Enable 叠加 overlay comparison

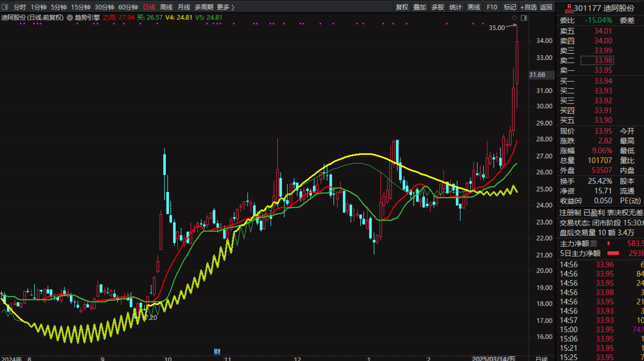click(x=420, y=7)
